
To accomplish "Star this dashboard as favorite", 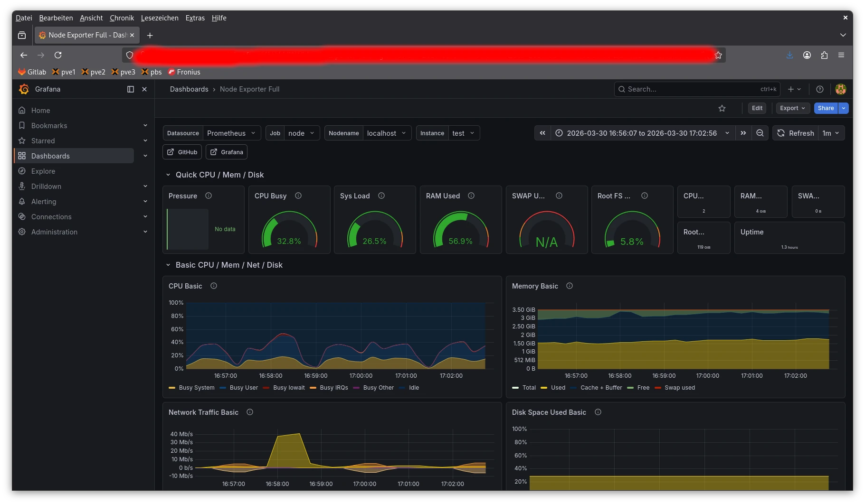I will (722, 108).
